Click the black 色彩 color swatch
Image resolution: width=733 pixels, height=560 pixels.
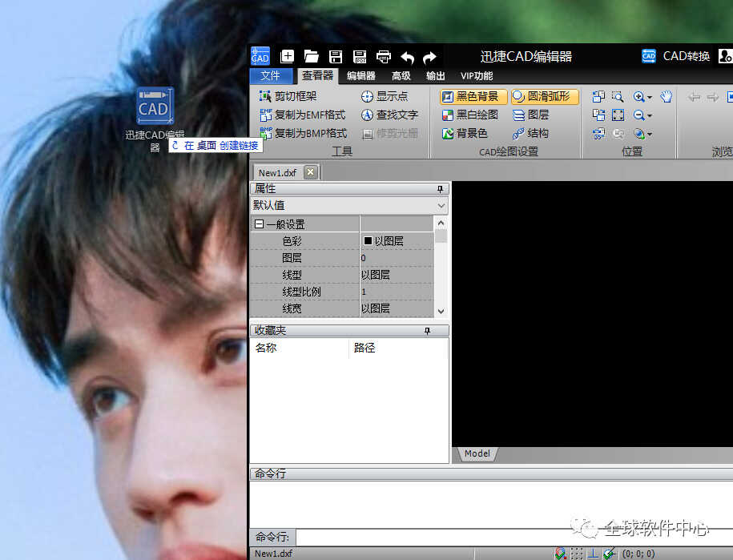[368, 240]
